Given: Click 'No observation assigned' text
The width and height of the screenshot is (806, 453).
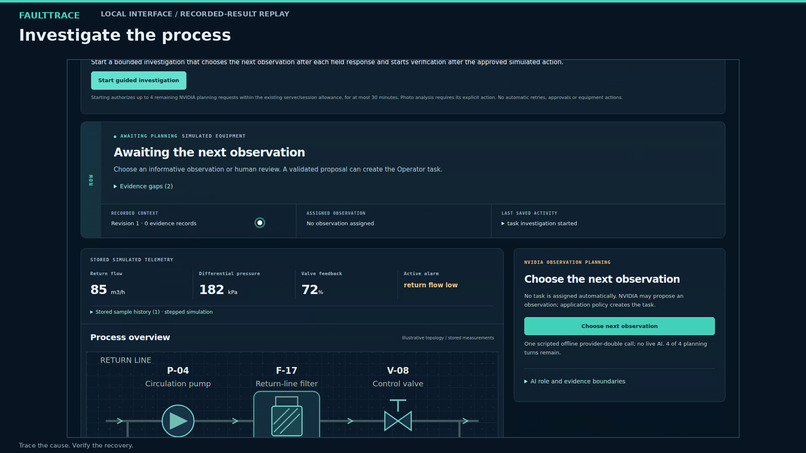Looking at the screenshot, I should coord(340,223).
